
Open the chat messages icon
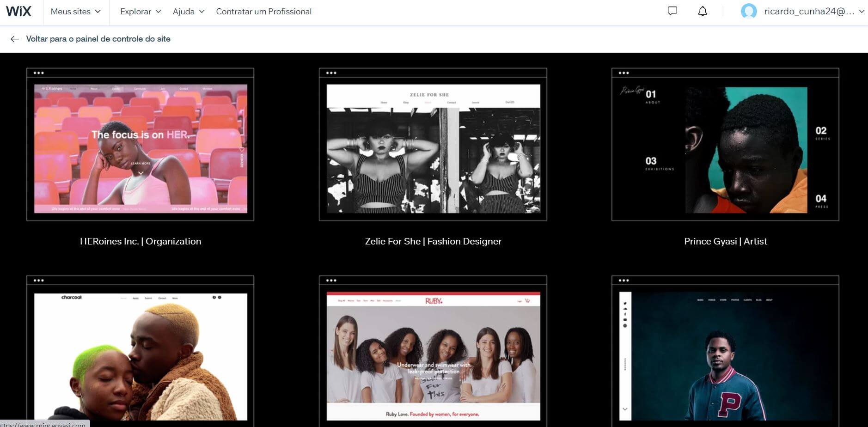[672, 11]
